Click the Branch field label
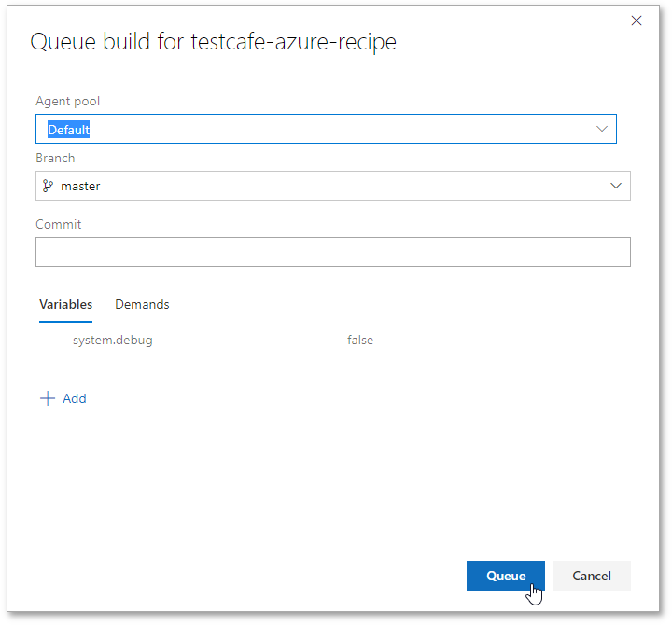Image resolution: width=672 pixels, height=626 pixels. [x=55, y=158]
